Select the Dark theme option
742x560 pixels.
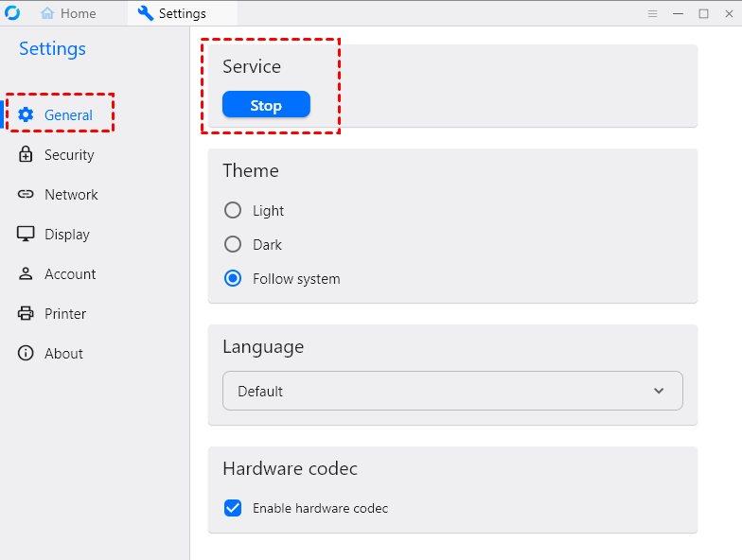[233, 244]
